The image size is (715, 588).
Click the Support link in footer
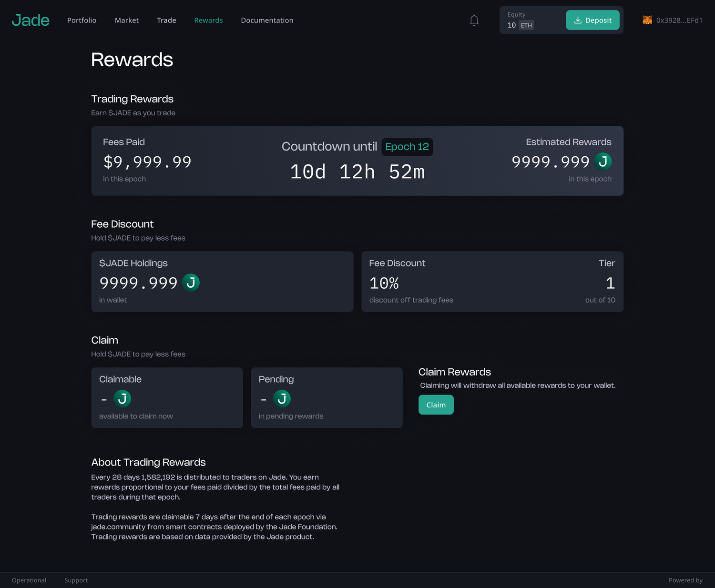(x=76, y=580)
